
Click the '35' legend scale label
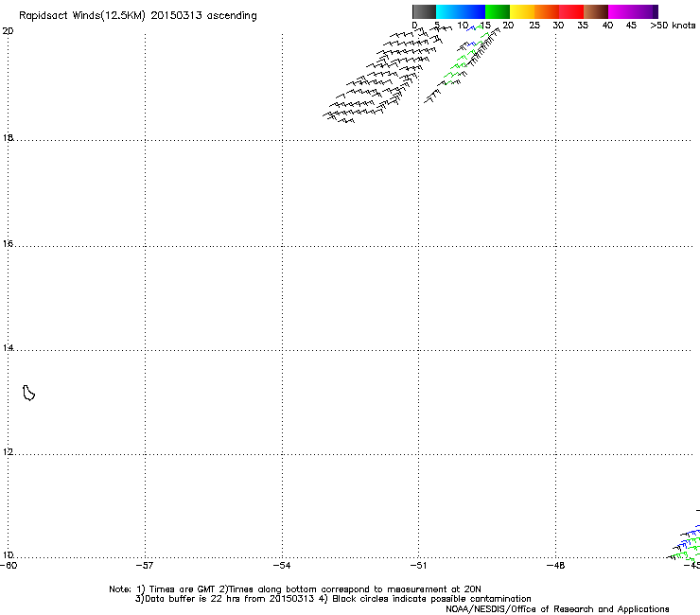click(x=583, y=25)
